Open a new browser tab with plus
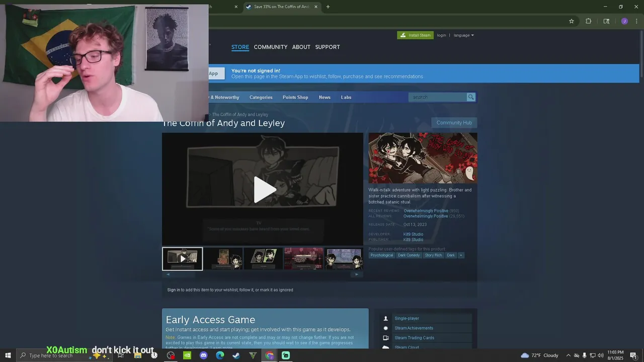 (328, 7)
